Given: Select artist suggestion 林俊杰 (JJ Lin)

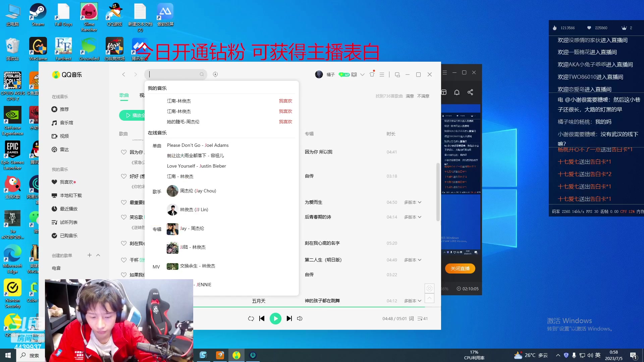Looking at the screenshot, I should [x=187, y=209].
